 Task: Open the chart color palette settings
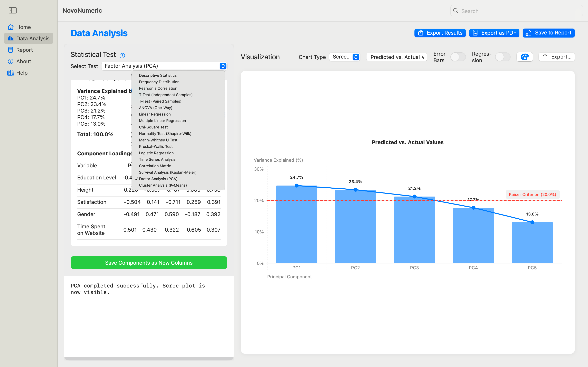click(x=525, y=57)
